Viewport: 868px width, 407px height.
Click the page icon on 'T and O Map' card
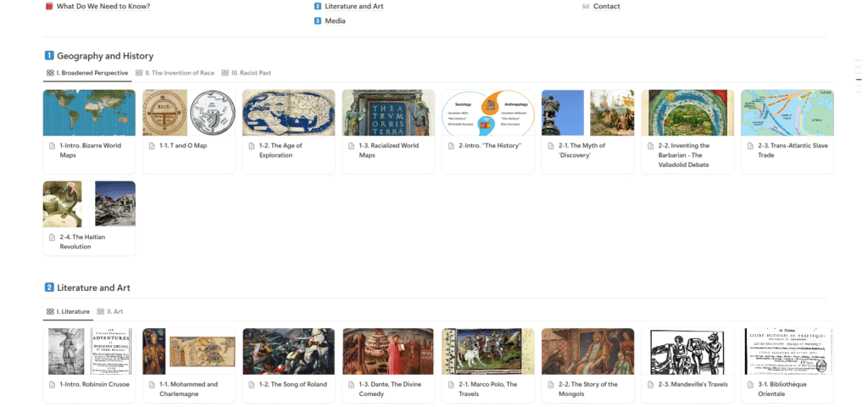(x=152, y=146)
